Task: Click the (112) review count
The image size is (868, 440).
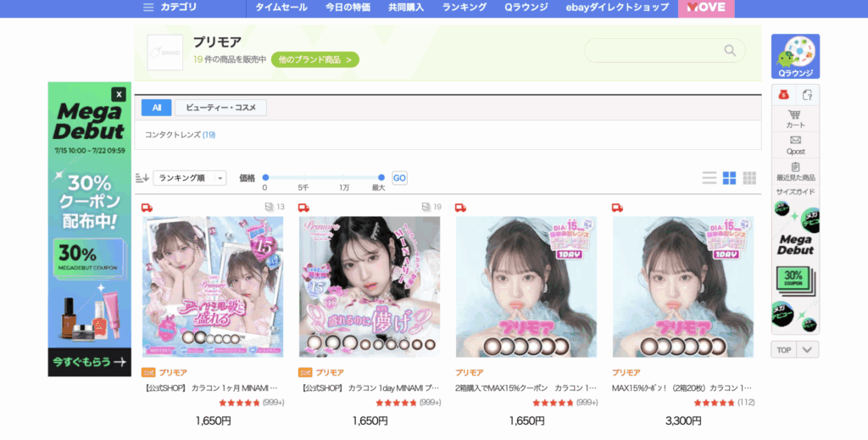Action: click(746, 403)
